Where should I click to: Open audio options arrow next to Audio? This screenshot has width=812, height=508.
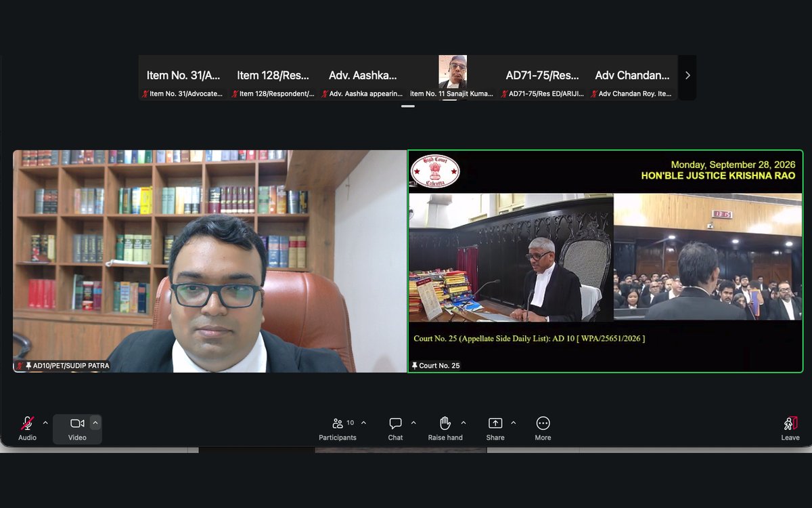(x=45, y=423)
